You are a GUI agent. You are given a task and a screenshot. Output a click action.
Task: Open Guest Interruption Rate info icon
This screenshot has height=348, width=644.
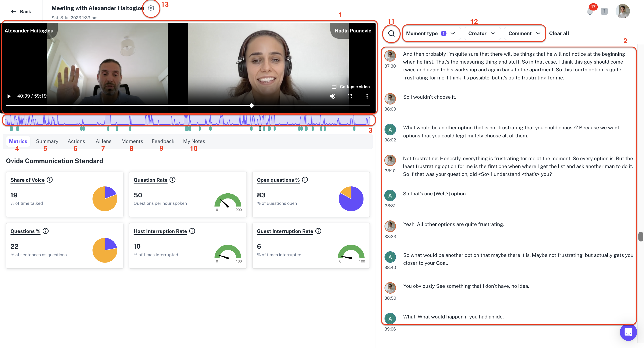(x=318, y=231)
